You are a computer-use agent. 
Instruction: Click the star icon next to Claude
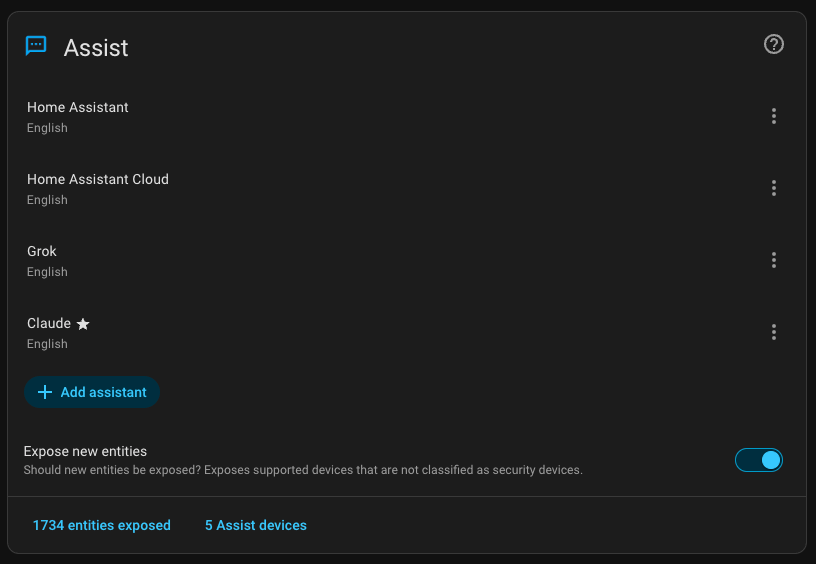click(83, 324)
